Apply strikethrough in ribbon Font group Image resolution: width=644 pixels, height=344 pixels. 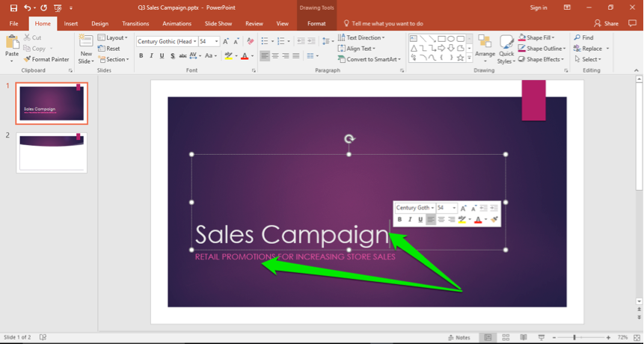(183, 55)
